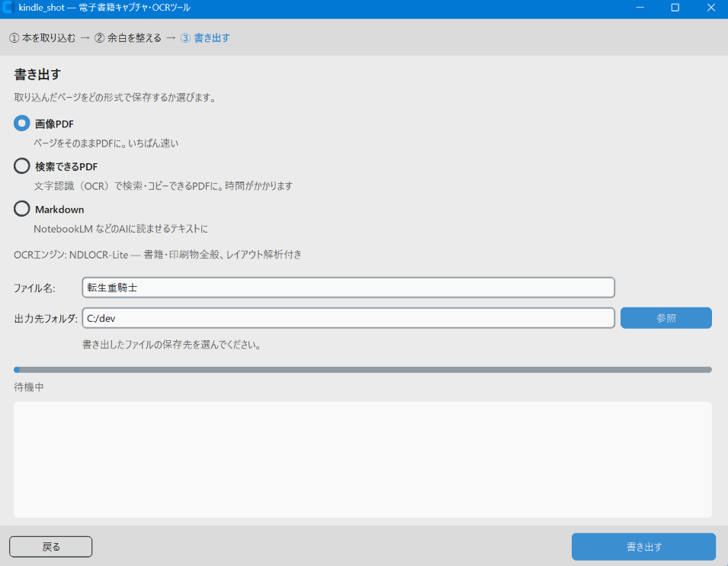Maximize the kindle_shot window
728x566 pixels.
click(x=675, y=8)
